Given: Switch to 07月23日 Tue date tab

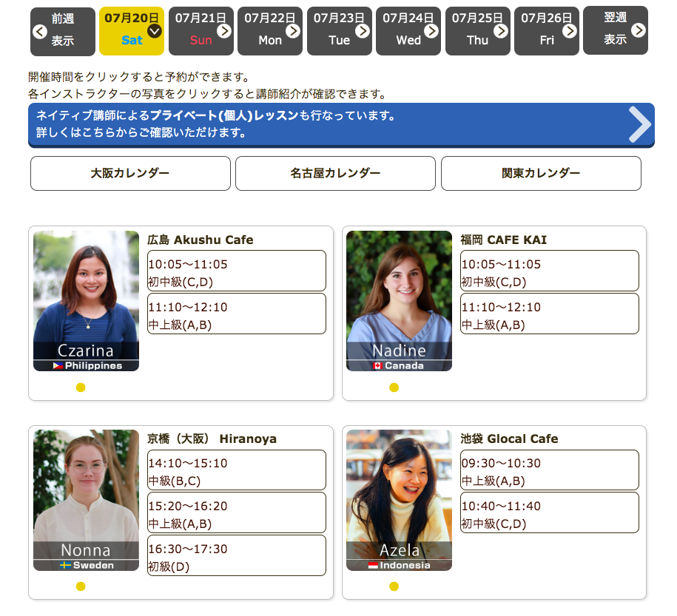Looking at the screenshot, I should (x=339, y=31).
